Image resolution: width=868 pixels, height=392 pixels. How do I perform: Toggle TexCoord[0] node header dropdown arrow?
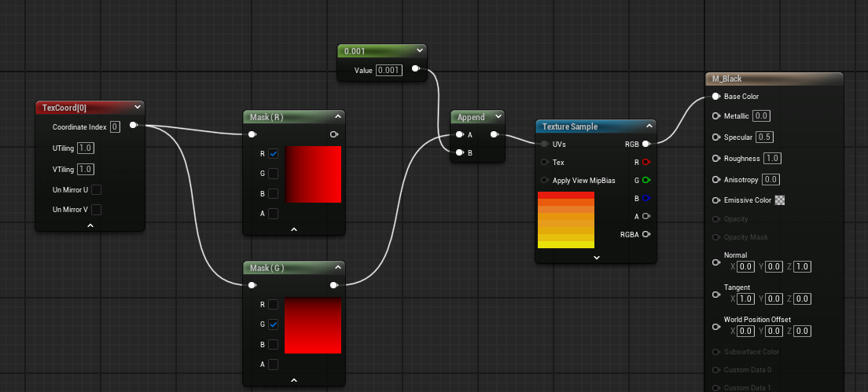(x=138, y=108)
